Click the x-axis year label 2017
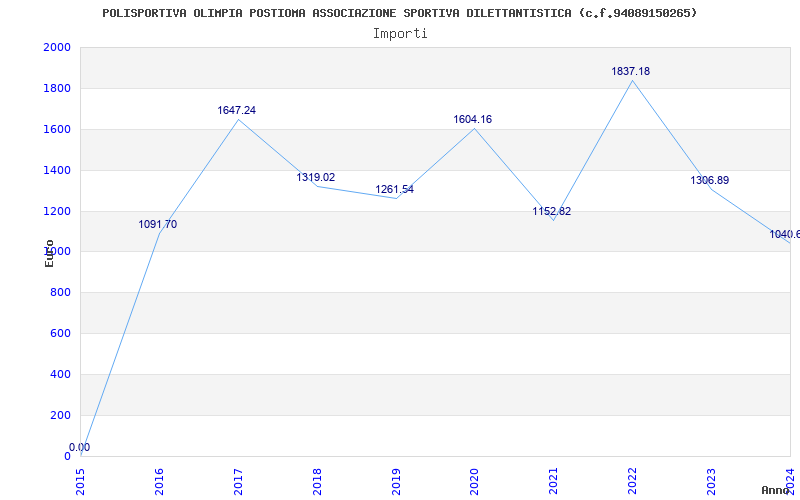Screen dimensions: 800x500 pyautogui.click(x=238, y=482)
